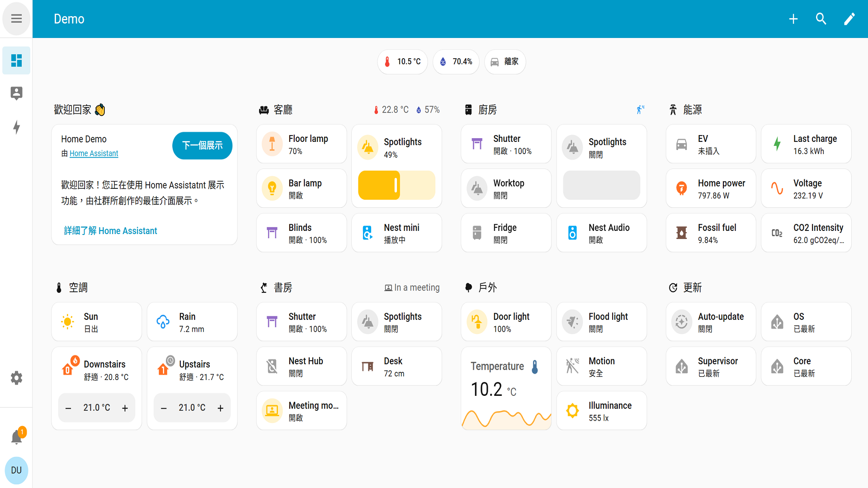The width and height of the screenshot is (868, 488).
Task: Click the living room Spotlights brightness slider
Action: [396, 185]
